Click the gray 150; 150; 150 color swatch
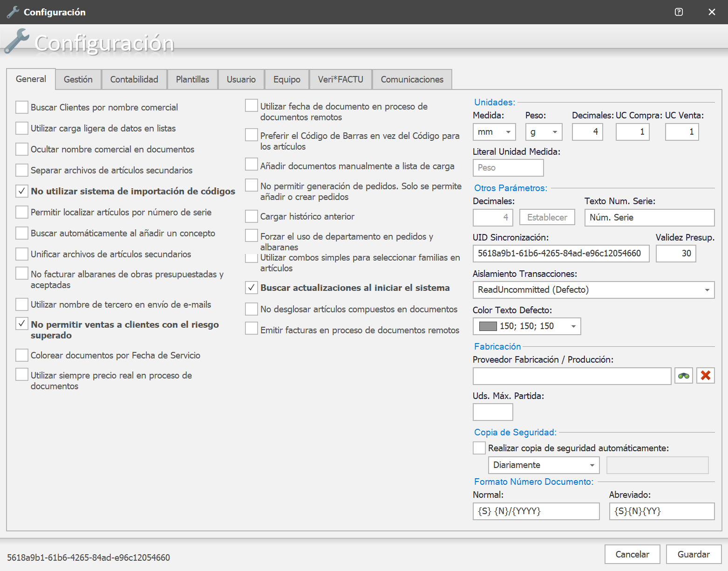Viewport: 728px width, 571px height. pyautogui.click(x=488, y=326)
